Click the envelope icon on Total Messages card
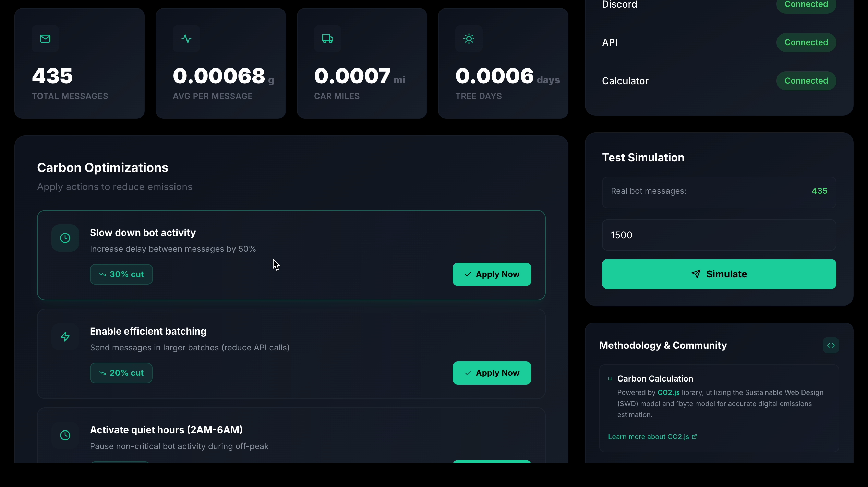 coord(45,39)
